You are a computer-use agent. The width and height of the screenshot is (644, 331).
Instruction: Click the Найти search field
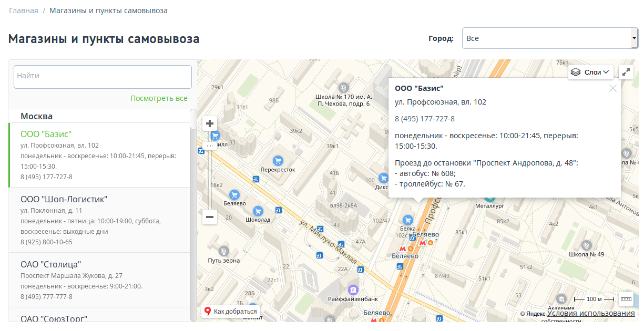tap(103, 76)
